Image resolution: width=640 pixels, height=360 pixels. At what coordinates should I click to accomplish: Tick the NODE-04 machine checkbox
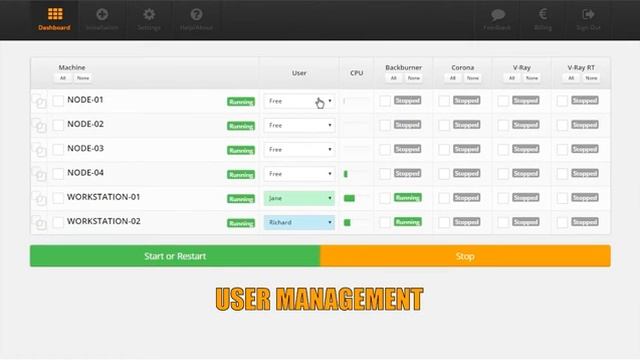point(58,173)
